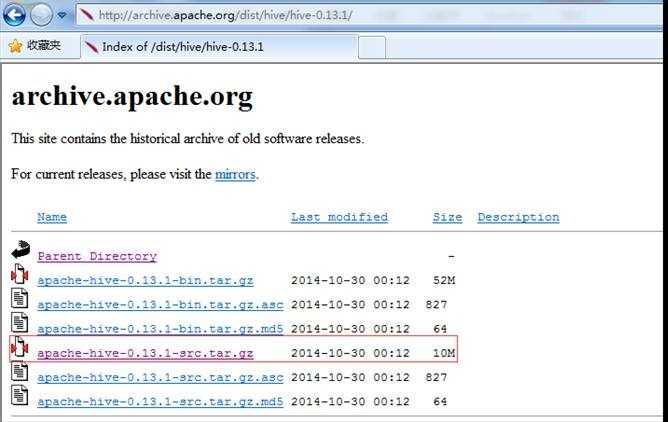The height and width of the screenshot is (422, 668).
Task: Click date 2014-10-30 00:12 in bin.tar.gz row
Action: pyautogui.click(x=350, y=281)
